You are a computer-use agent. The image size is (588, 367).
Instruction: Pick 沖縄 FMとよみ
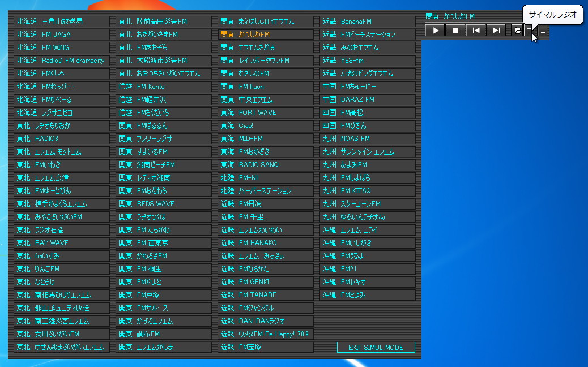[368, 295]
